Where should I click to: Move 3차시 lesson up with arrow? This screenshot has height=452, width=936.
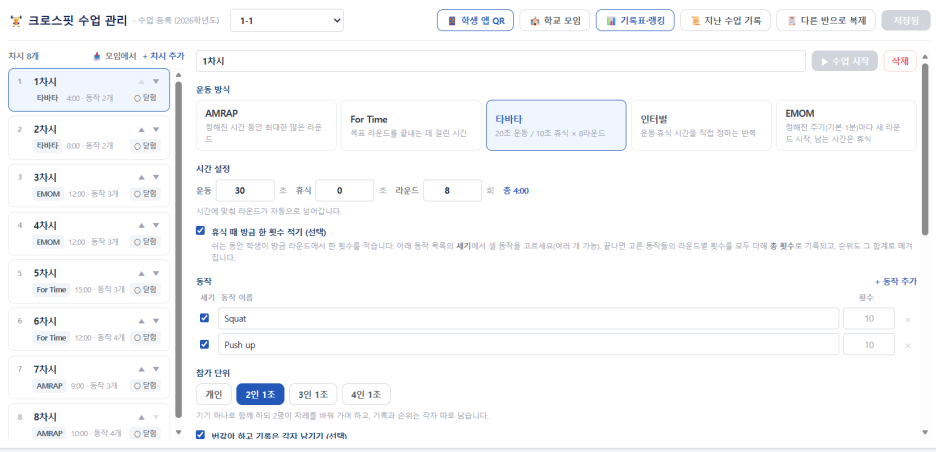tap(141, 177)
